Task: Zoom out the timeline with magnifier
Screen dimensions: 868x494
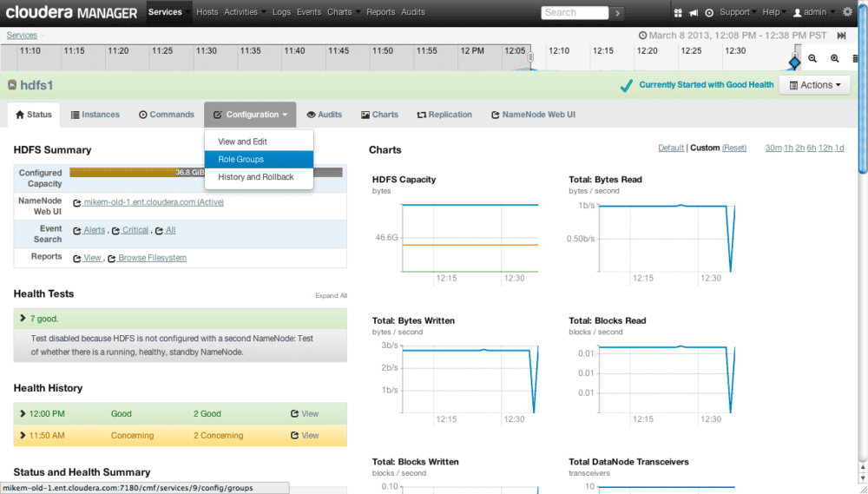Action: 813,58
